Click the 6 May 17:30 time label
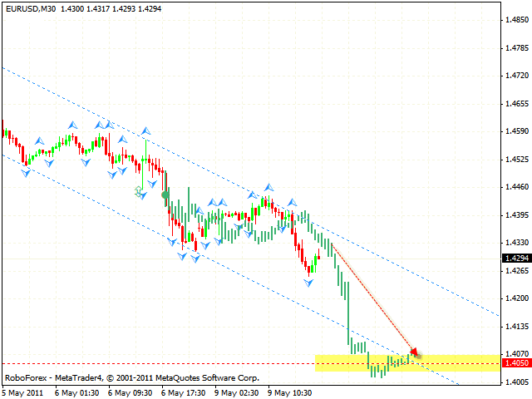This screenshot has width=532, height=399. pos(184,392)
